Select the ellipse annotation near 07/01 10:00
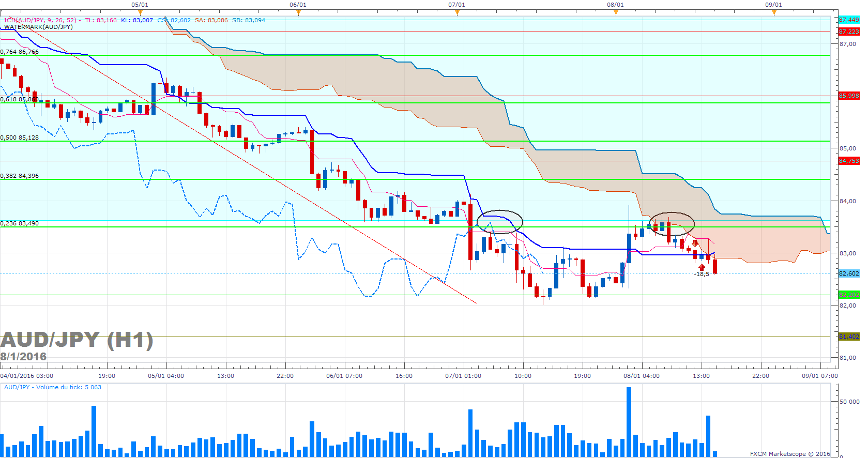This screenshot has height=458, width=868. pos(499,222)
